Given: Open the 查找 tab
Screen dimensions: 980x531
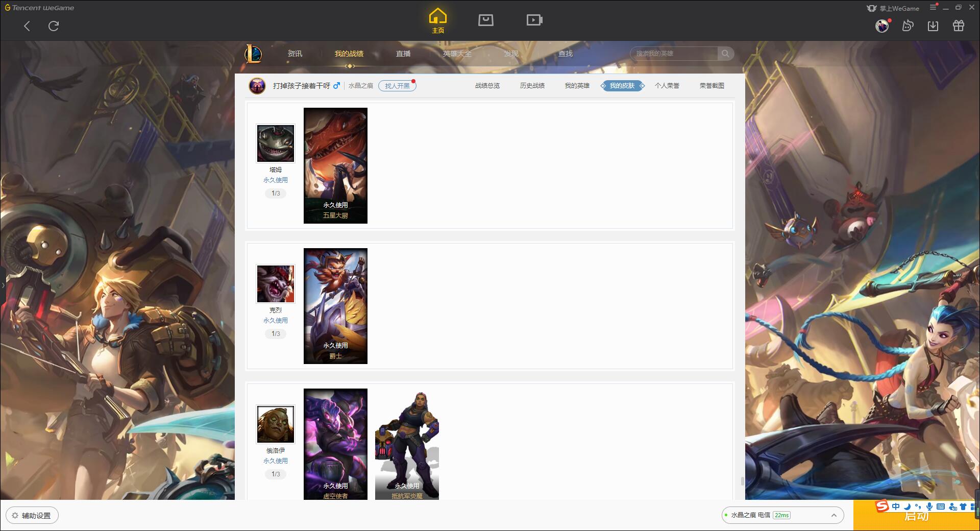Looking at the screenshot, I should [566, 54].
